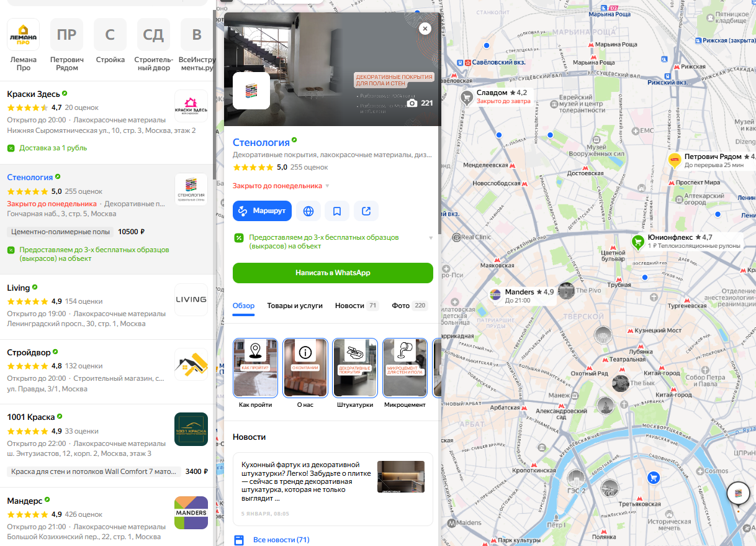Select the Стройдвор result title

click(29, 352)
